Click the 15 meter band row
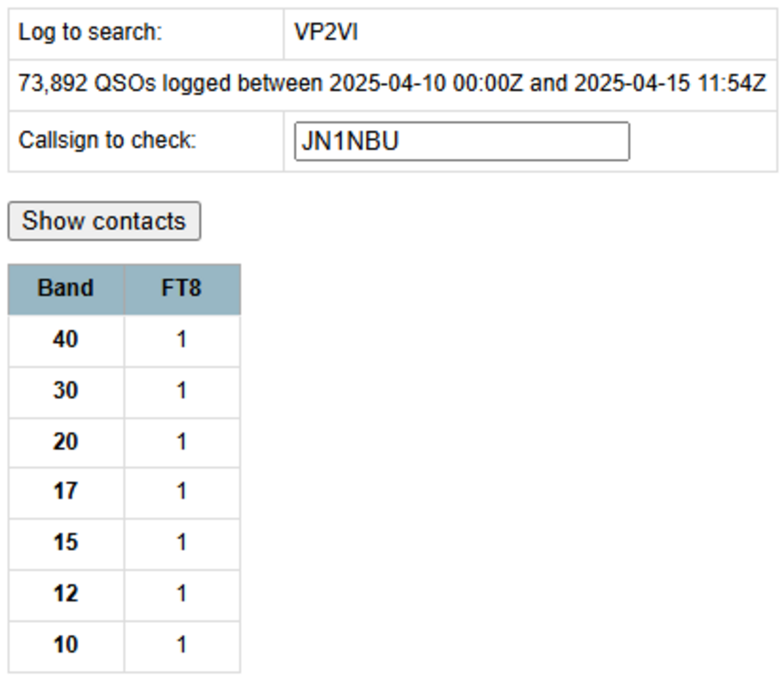The image size is (784, 681). [65, 543]
